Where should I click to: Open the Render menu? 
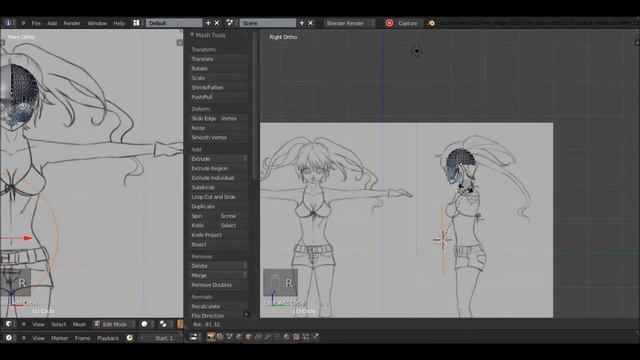[72, 23]
